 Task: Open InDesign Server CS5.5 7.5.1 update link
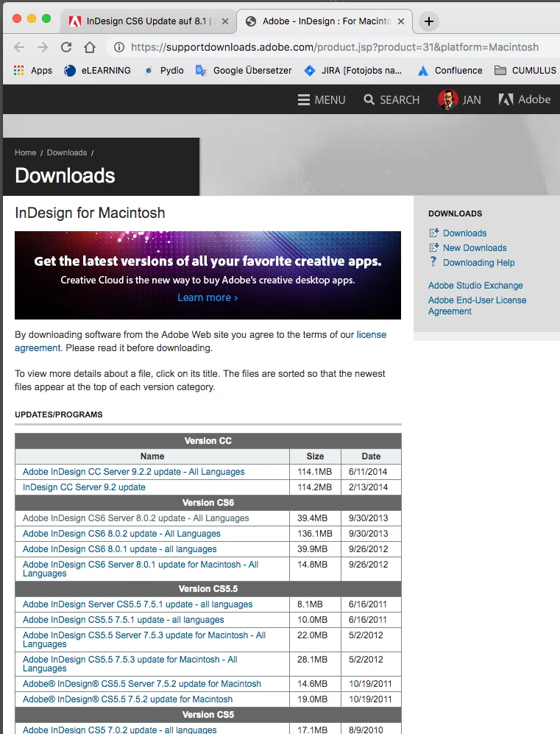click(x=138, y=604)
